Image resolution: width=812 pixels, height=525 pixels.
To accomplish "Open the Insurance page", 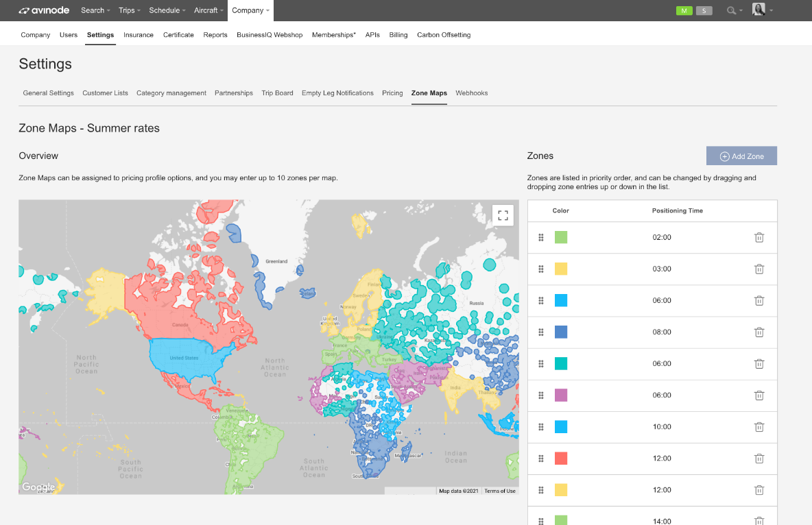I will click(x=139, y=35).
